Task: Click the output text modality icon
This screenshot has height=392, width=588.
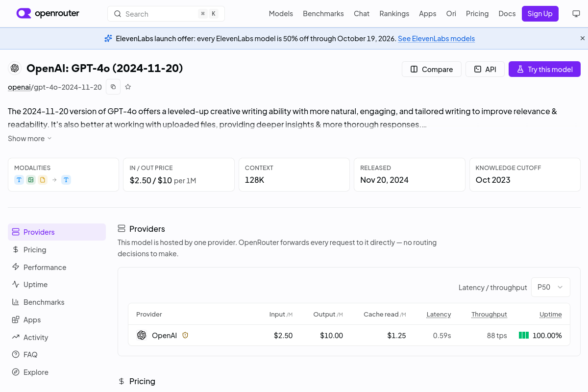Action: tap(66, 180)
